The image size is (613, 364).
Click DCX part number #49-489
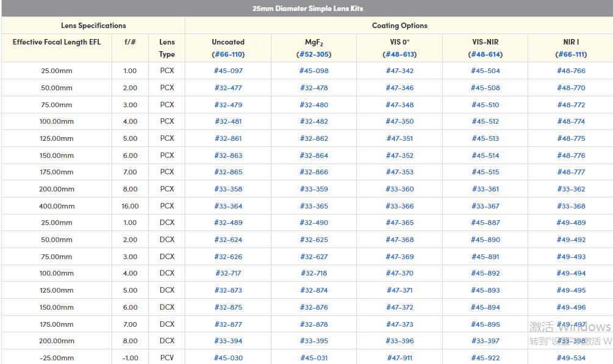(x=571, y=223)
